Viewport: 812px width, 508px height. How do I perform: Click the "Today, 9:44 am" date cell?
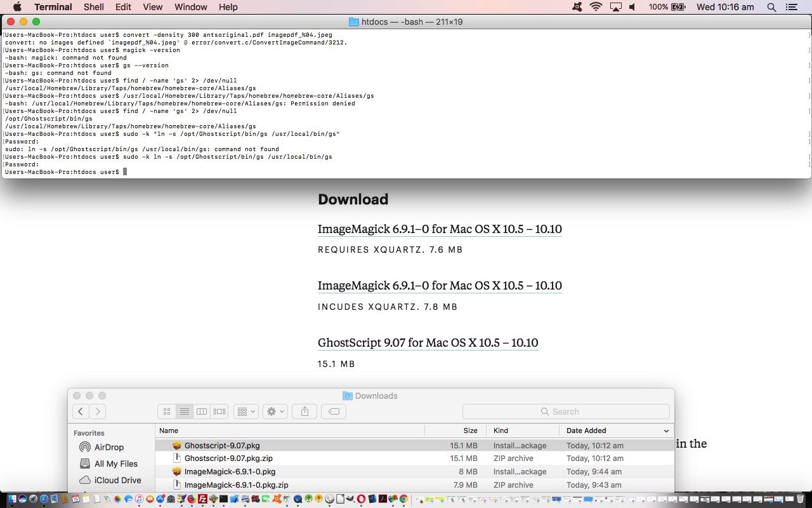point(594,472)
